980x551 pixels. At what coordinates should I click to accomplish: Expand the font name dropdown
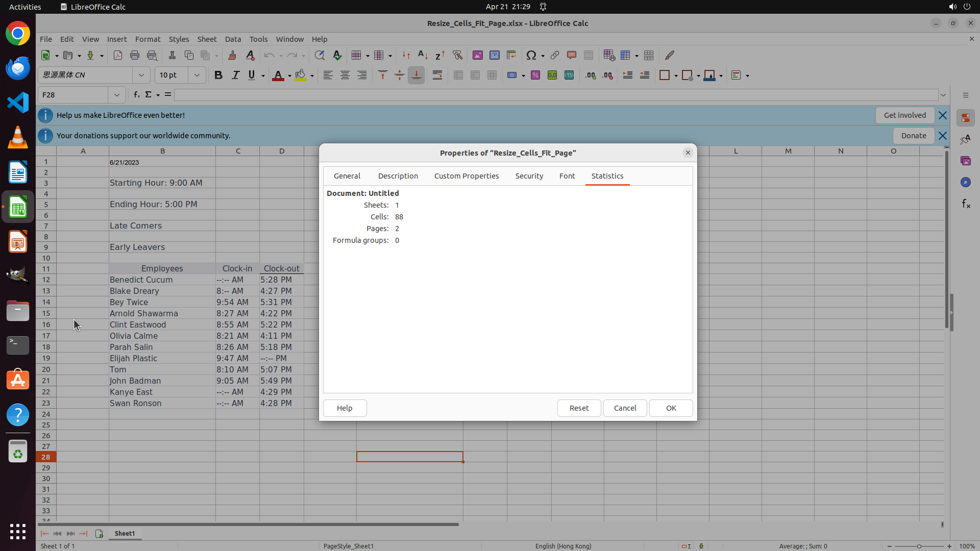click(141, 75)
